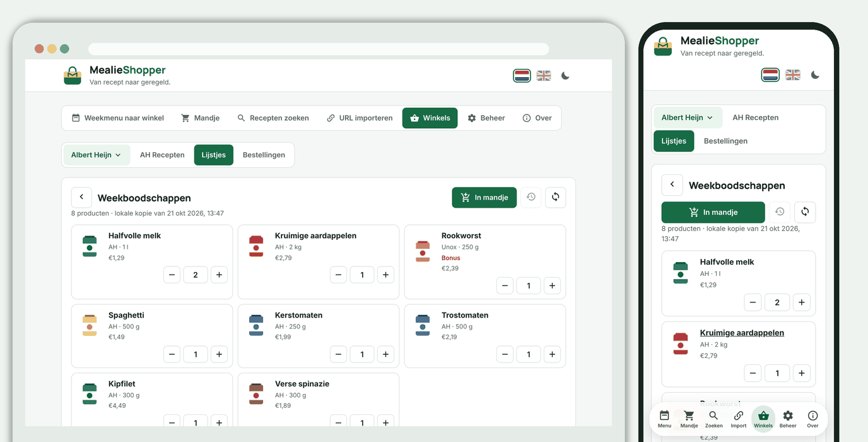Open Bestellingen sub-tab on desktop
Viewport: 868px width, 442px height.
264,155
